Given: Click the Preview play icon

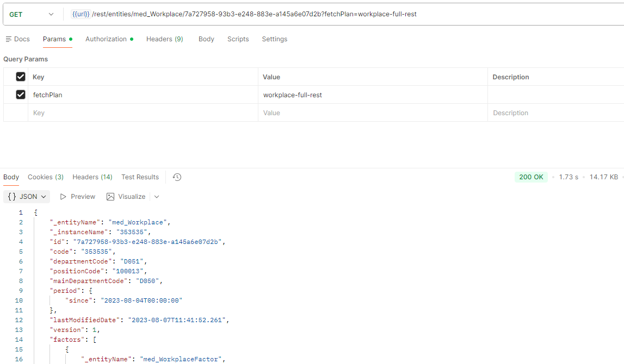Looking at the screenshot, I should pos(64,197).
